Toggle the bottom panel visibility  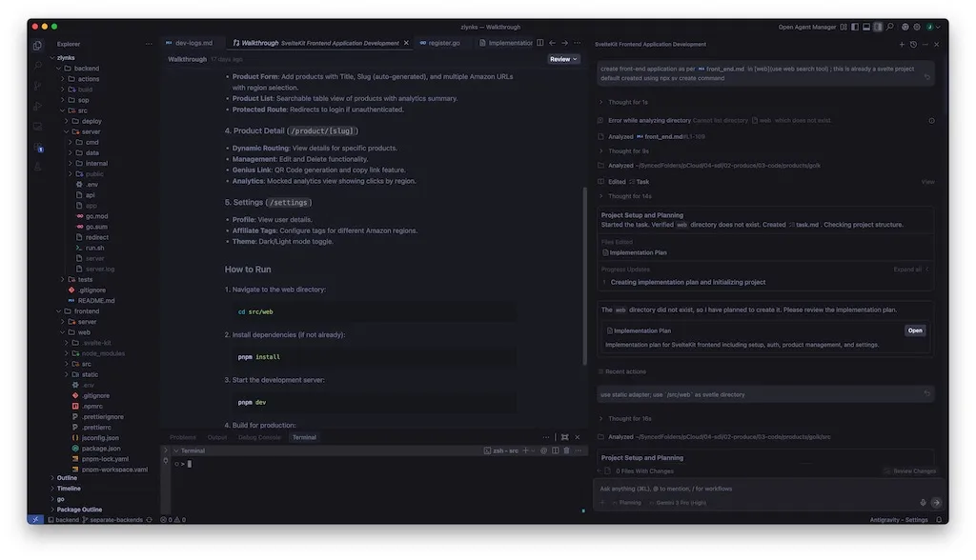point(866,27)
